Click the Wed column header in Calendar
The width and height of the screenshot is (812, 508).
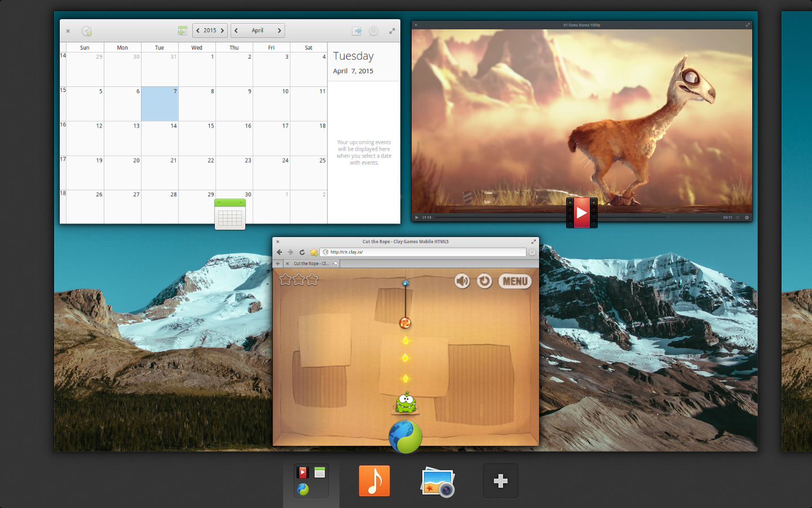tap(197, 47)
